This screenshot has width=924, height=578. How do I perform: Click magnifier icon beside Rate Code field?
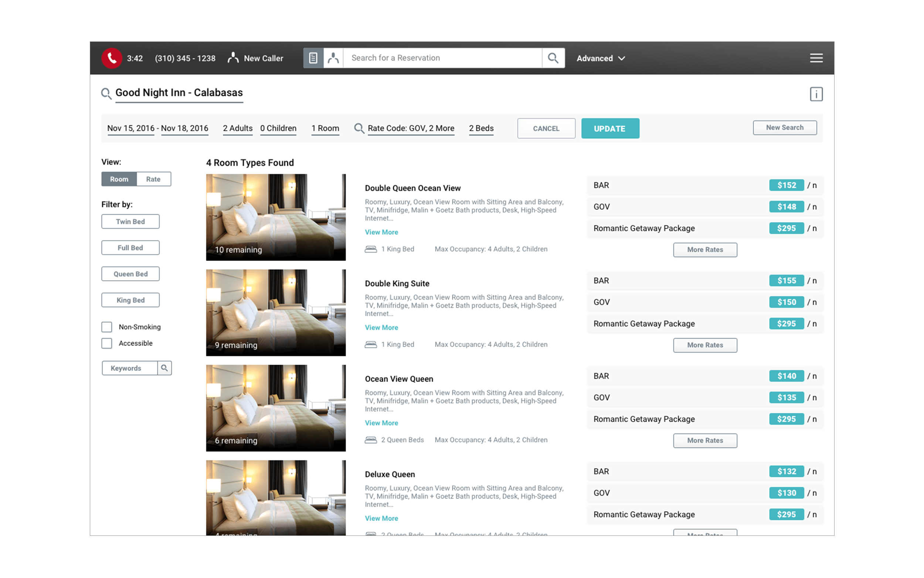click(359, 128)
